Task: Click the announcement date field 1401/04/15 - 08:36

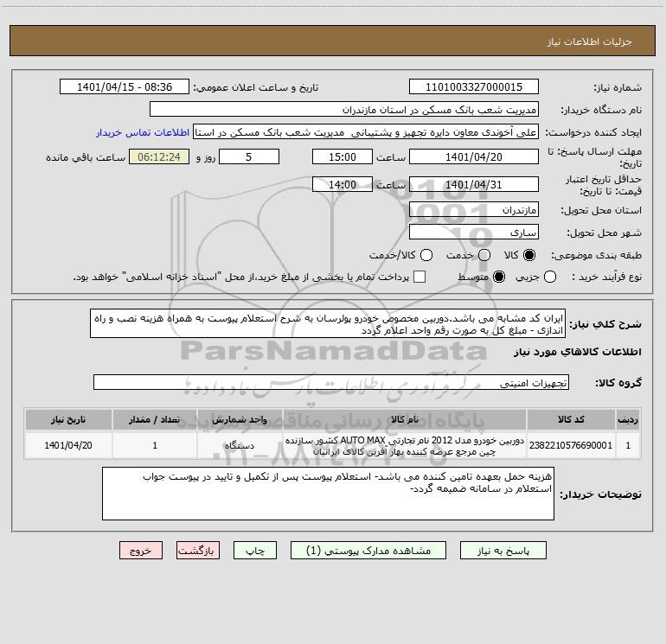Action: [125, 87]
